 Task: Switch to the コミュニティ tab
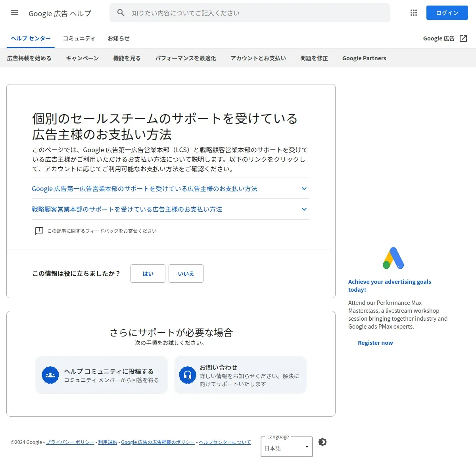click(79, 38)
